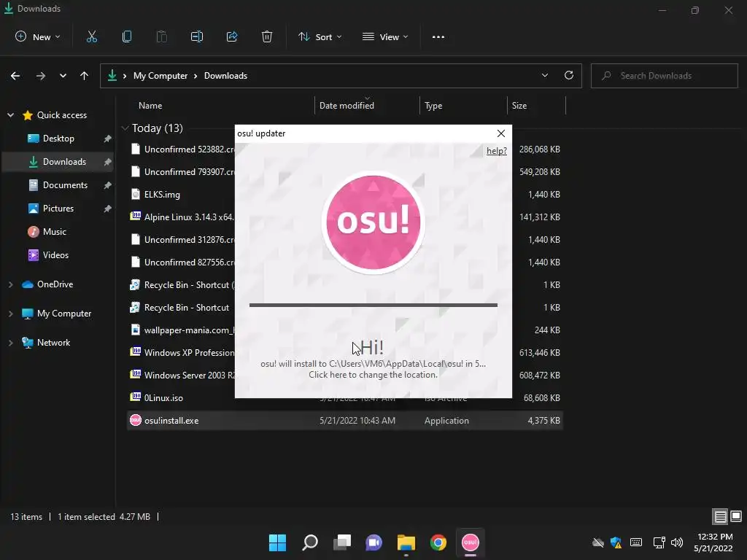Open taskbar Search

pos(309,542)
